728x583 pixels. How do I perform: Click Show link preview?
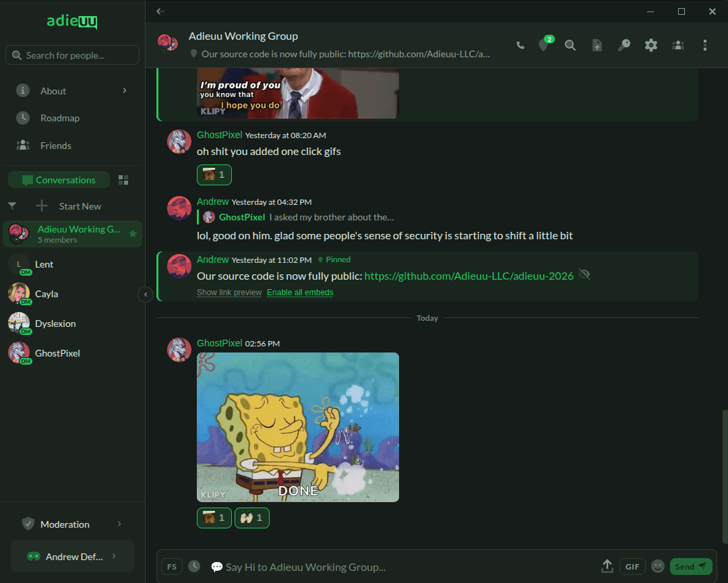click(229, 293)
